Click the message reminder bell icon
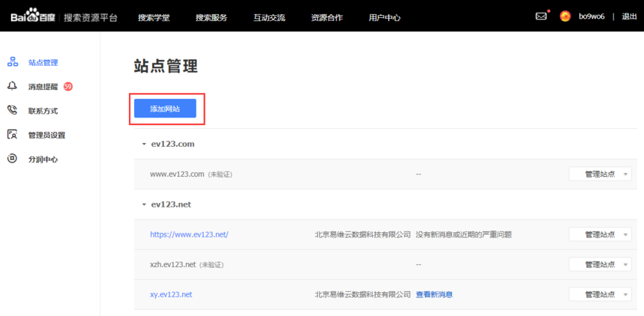644x316 pixels. click(x=12, y=86)
